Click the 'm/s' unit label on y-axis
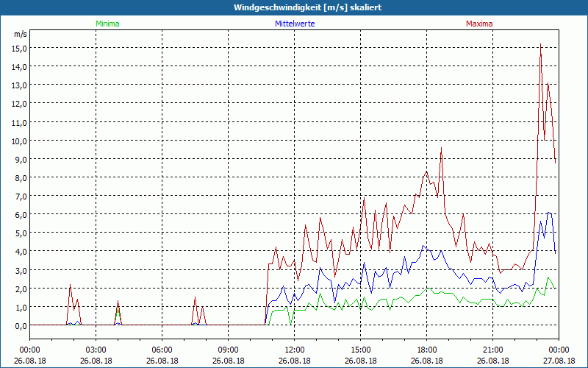This screenshot has height=368, width=588. [21, 34]
